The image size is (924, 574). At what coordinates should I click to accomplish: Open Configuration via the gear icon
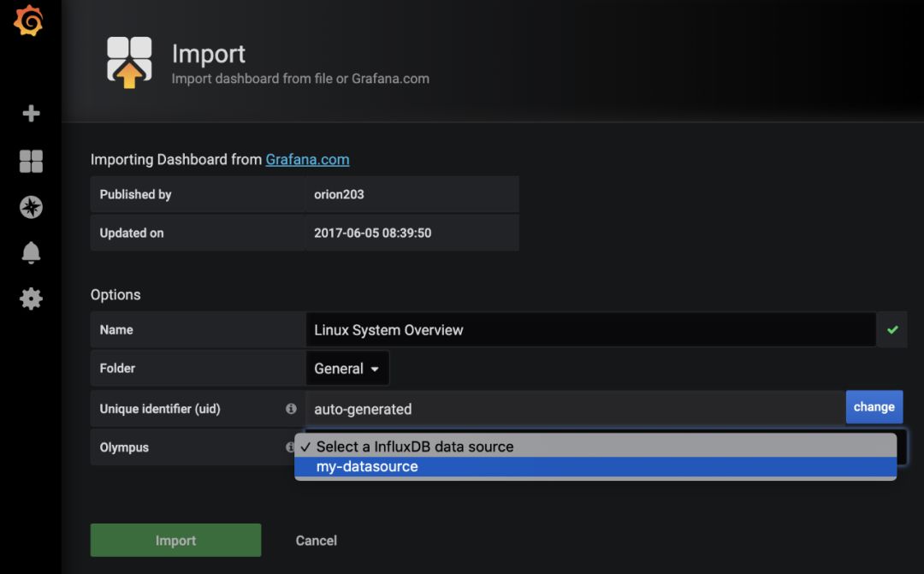click(31, 299)
